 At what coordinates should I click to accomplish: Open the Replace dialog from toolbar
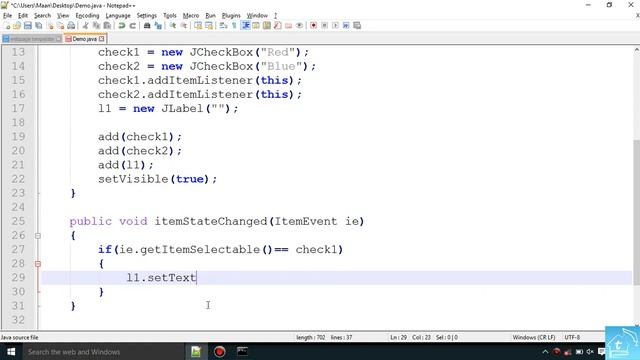[x=158, y=26]
